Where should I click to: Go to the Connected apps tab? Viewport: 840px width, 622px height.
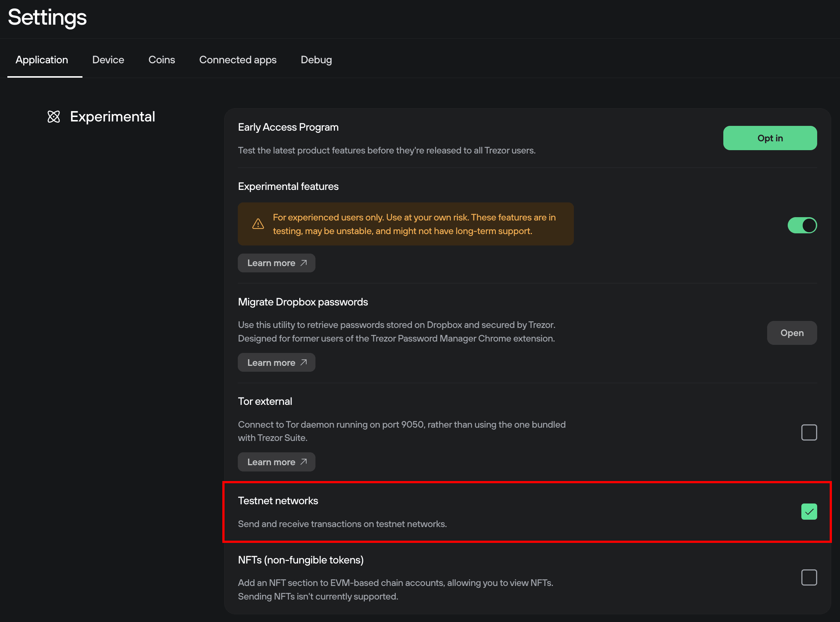(237, 60)
